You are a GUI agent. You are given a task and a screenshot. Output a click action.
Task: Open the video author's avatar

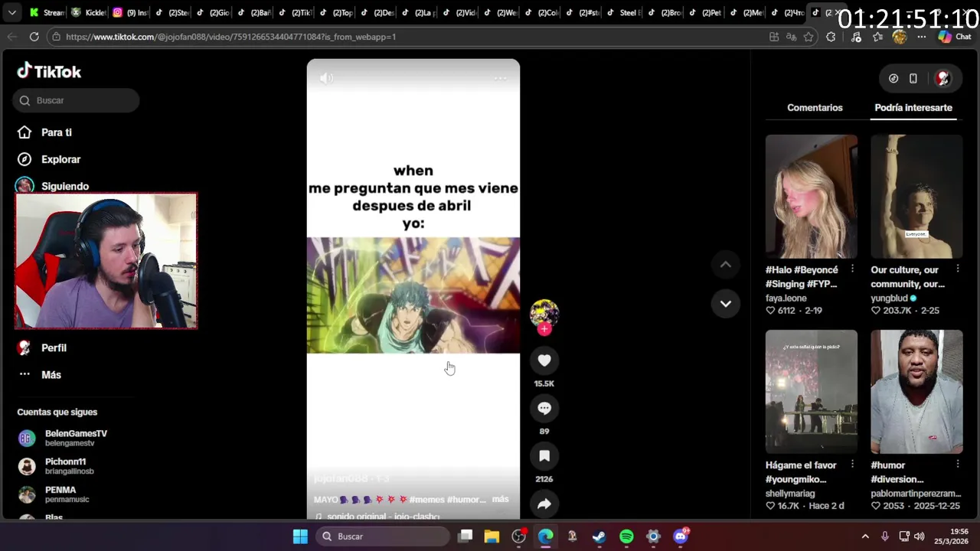pos(544,313)
